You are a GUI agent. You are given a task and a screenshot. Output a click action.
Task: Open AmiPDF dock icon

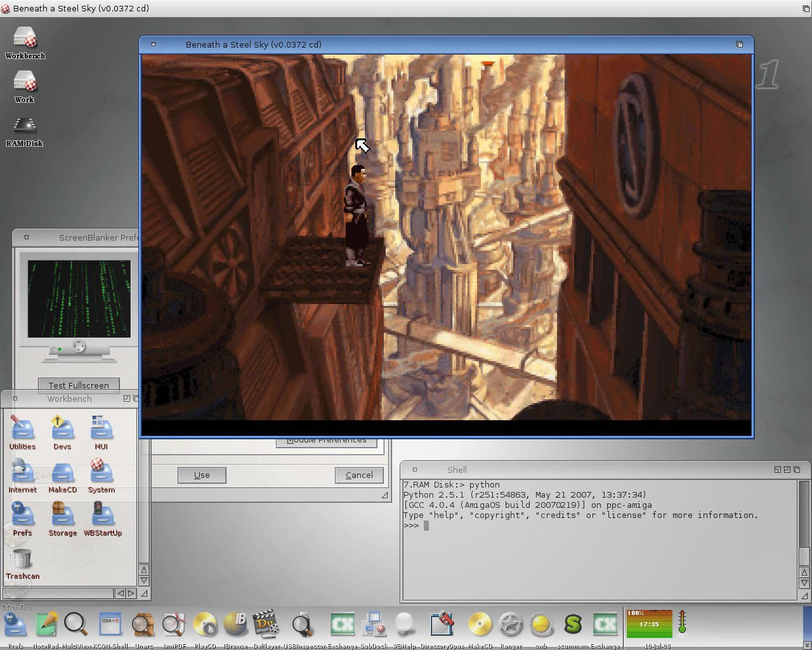click(x=173, y=625)
